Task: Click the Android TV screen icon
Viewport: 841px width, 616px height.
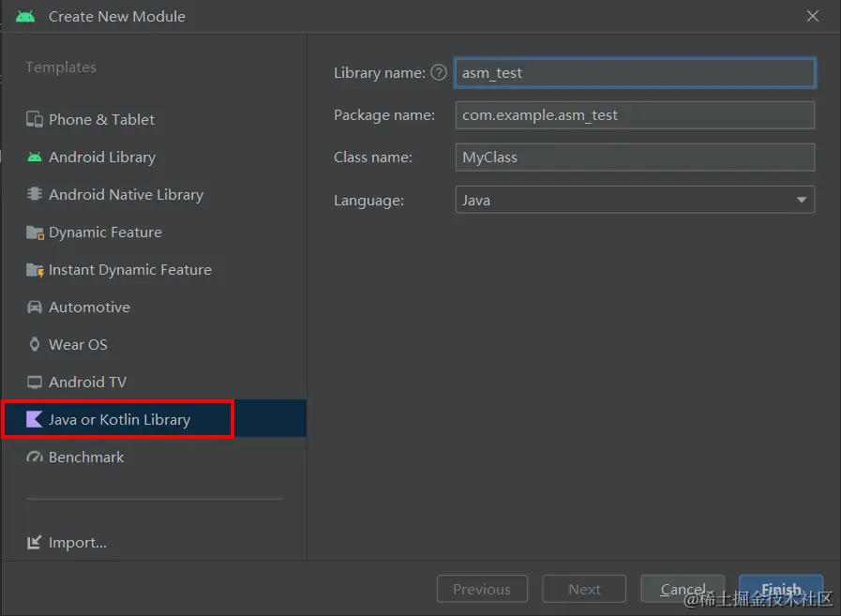Action: (35, 382)
